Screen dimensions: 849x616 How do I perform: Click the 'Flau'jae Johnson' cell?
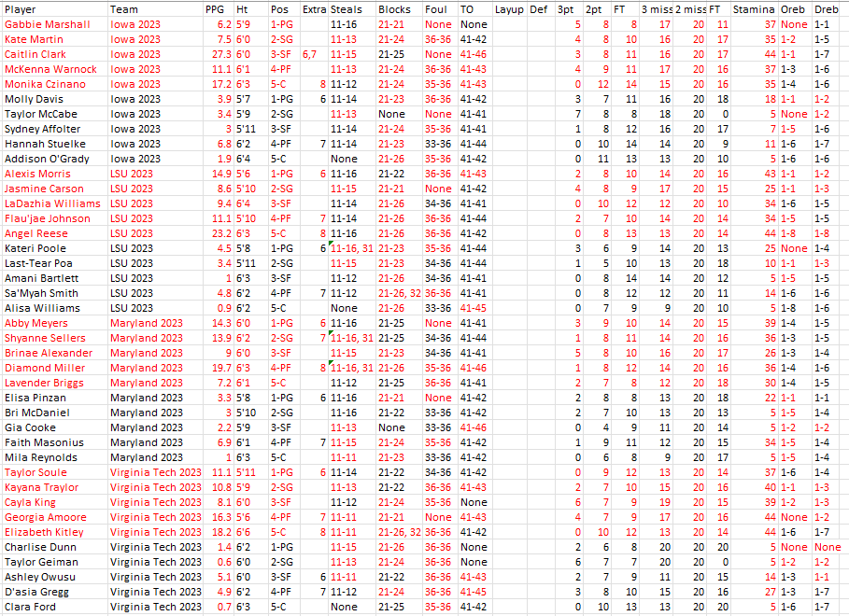click(x=54, y=218)
